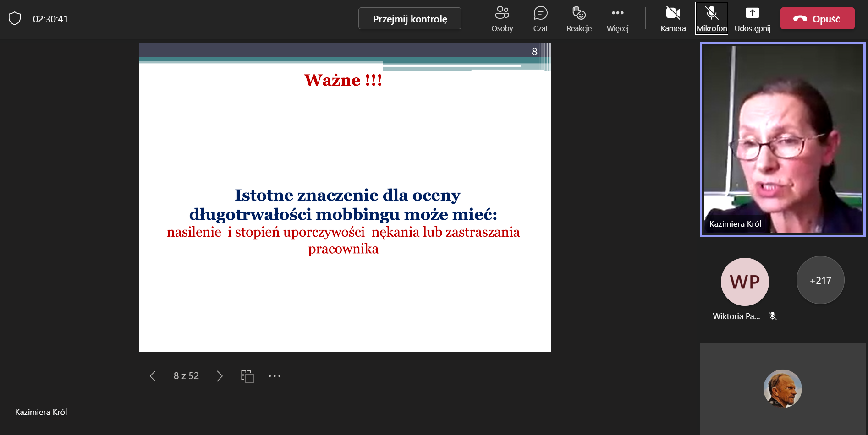Go to the next slide with right chevron
This screenshot has width=868, height=435.
point(220,375)
